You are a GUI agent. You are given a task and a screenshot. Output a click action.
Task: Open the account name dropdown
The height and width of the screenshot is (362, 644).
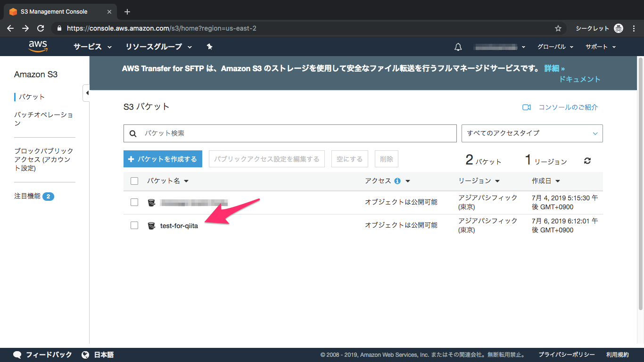[x=499, y=47]
